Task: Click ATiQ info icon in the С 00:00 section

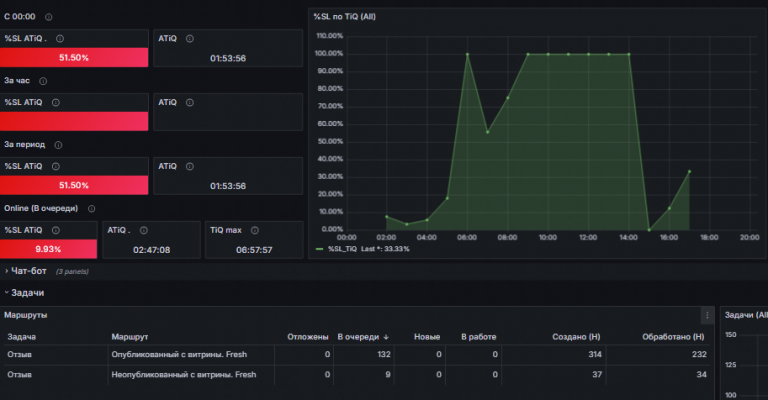Action: pos(190,39)
